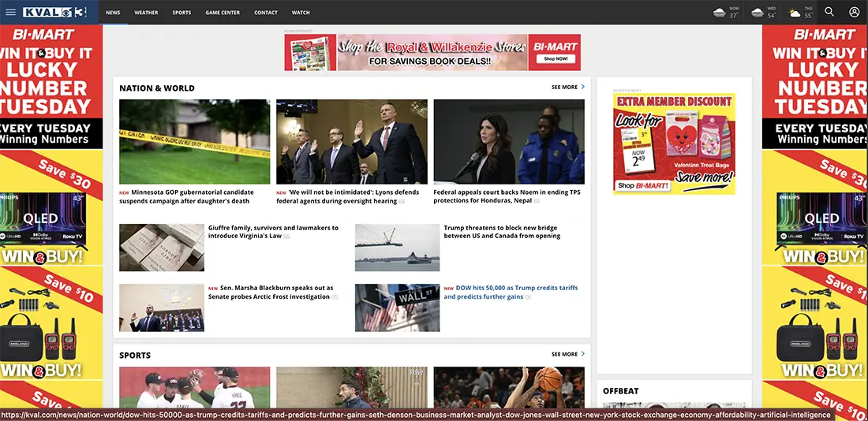Open Sen. Marsha Blackburn Arctic Frost headline
Viewport: 868px width, 421px height.
(x=271, y=292)
